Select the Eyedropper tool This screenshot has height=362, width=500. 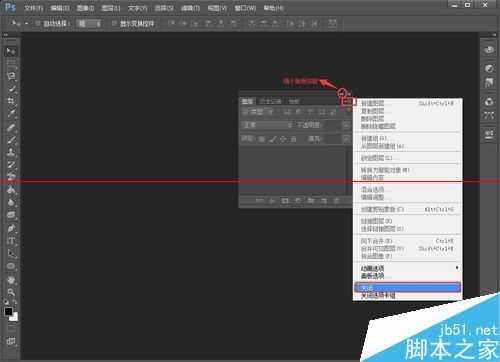tap(11, 114)
